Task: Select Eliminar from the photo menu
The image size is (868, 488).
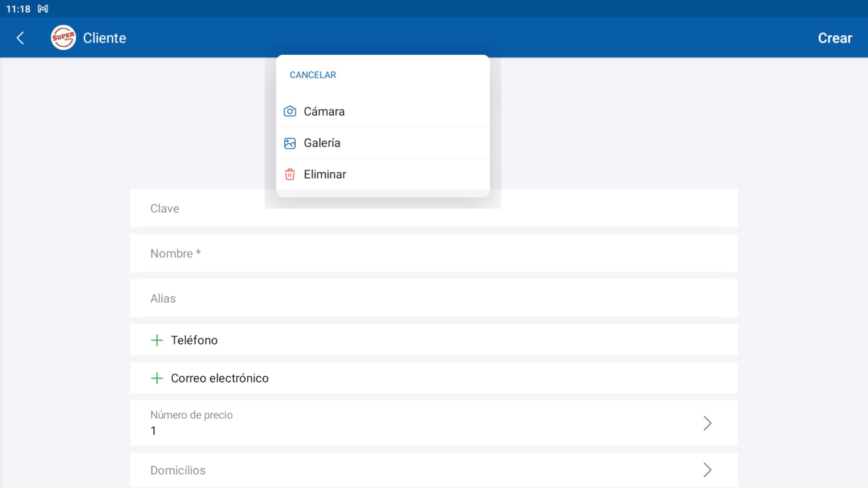Action: pyautogui.click(x=325, y=175)
